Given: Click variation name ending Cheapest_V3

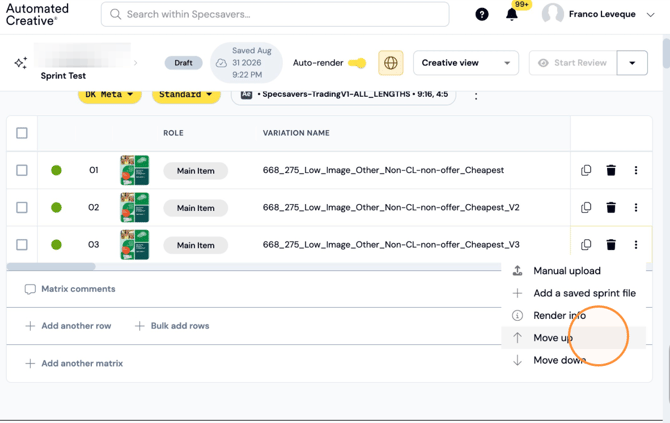Looking at the screenshot, I should [391, 244].
